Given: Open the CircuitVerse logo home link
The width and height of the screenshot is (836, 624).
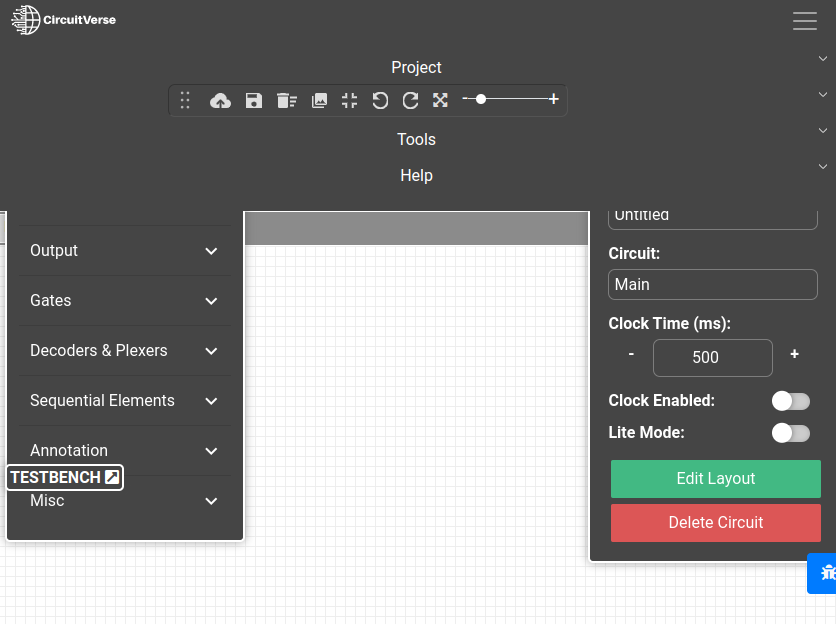Looking at the screenshot, I should coord(63,20).
